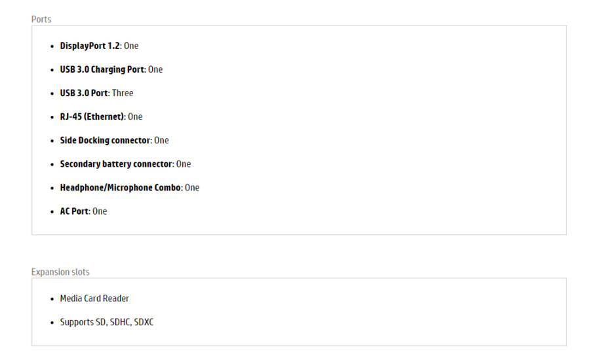
Task: Click the One value beside Side Docking connector
Action: tap(161, 140)
